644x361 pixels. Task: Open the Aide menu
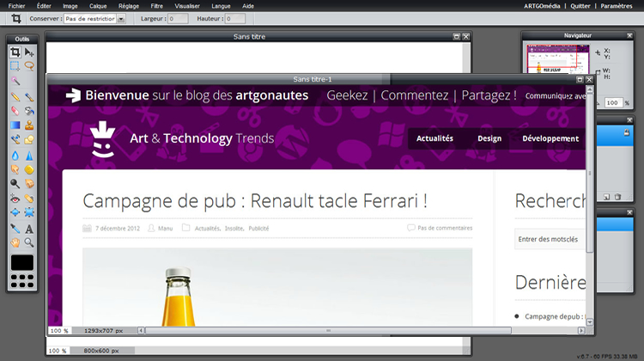(248, 6)
